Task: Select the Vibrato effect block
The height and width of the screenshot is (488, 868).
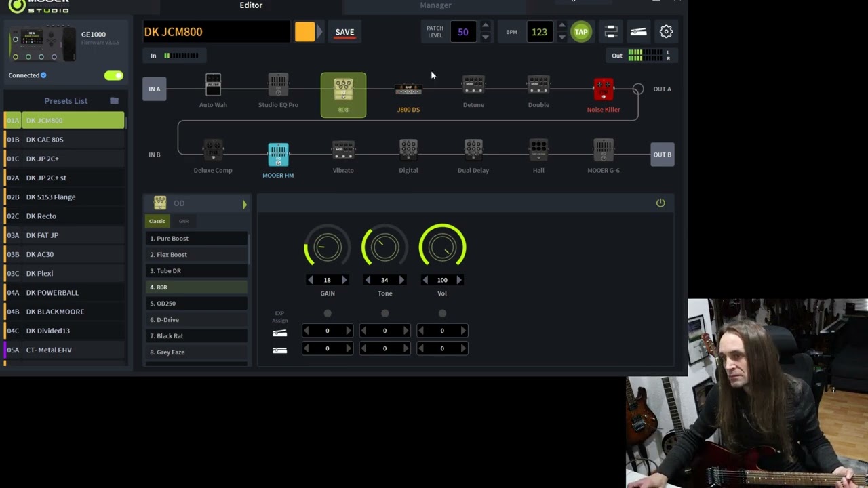Action: coord(343,150)
